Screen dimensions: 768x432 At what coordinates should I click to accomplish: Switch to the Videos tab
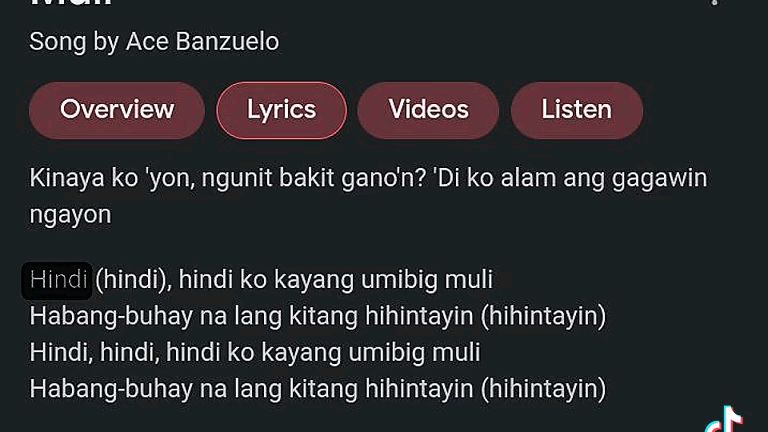pos(428,110)
